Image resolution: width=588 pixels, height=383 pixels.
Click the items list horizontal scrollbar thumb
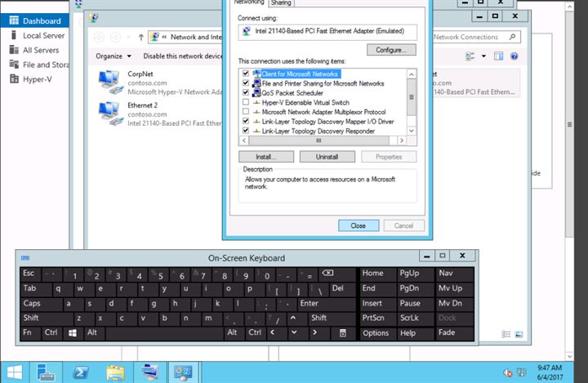[x=318, y=140]
